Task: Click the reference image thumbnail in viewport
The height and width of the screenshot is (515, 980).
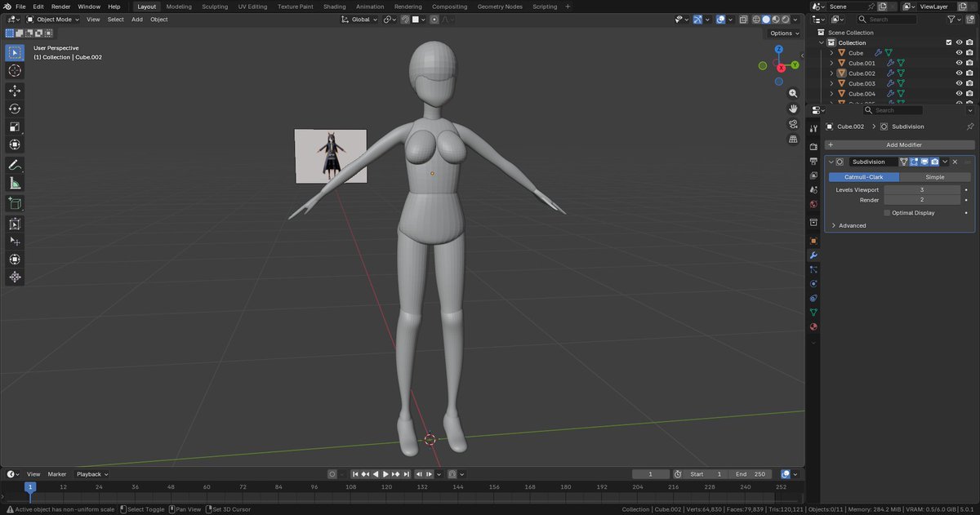Action: click(x=331, y=156)
